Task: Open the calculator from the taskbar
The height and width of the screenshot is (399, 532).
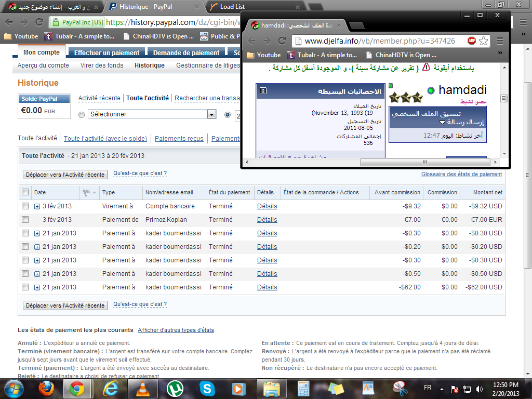Action: point(303,389)
